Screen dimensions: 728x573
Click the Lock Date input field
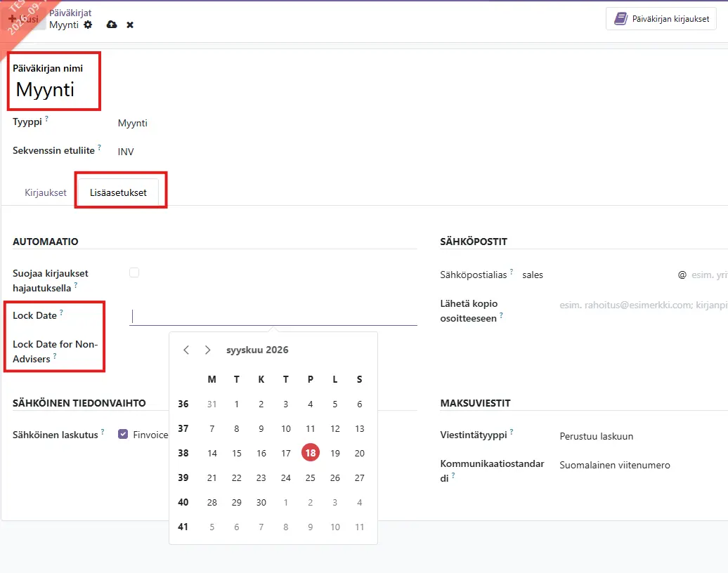pos(273,316)
